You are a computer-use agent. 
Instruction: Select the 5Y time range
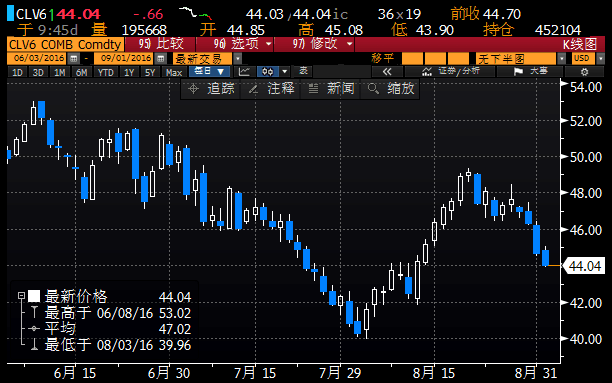(x=150, y=72)
